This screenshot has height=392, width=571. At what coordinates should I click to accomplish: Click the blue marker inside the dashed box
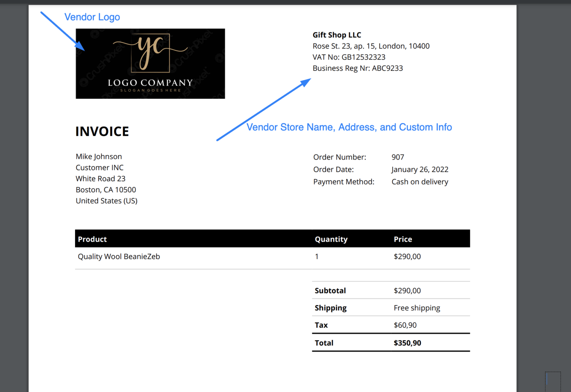[x=547, y=378]
